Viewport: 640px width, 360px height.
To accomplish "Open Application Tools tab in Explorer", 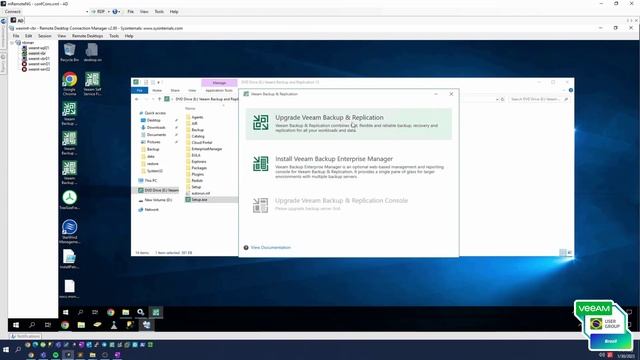I will 219,90.
